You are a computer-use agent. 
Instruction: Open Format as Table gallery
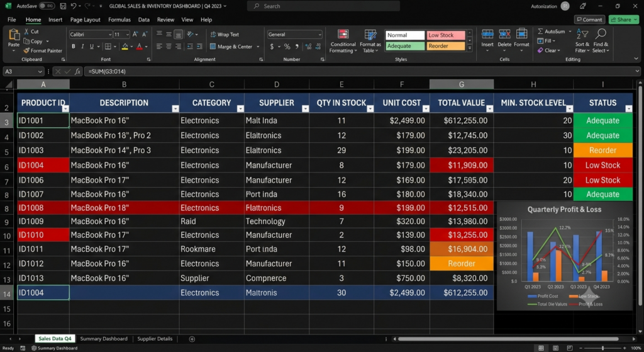tap(370, 41)
